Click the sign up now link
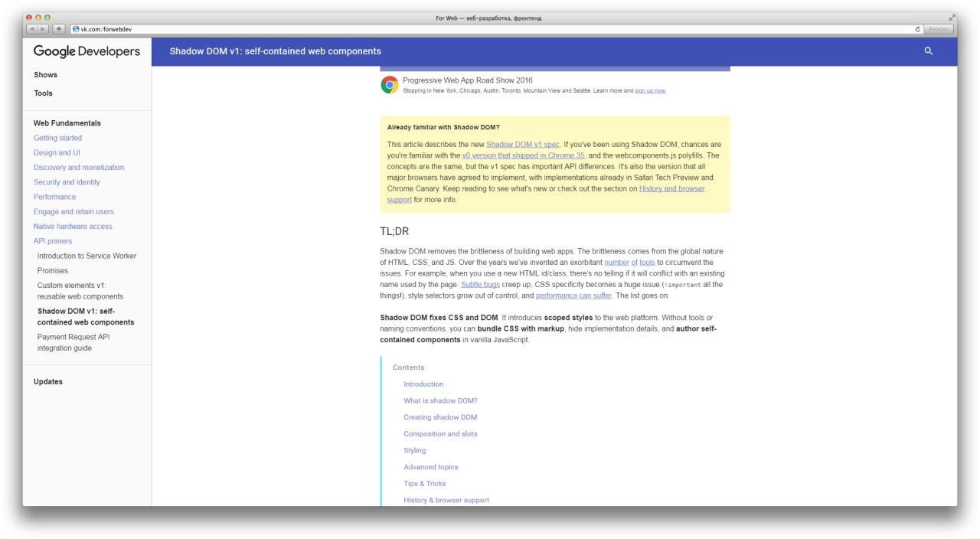The height and width of the screenshot is (539, 980). [651, 90]
